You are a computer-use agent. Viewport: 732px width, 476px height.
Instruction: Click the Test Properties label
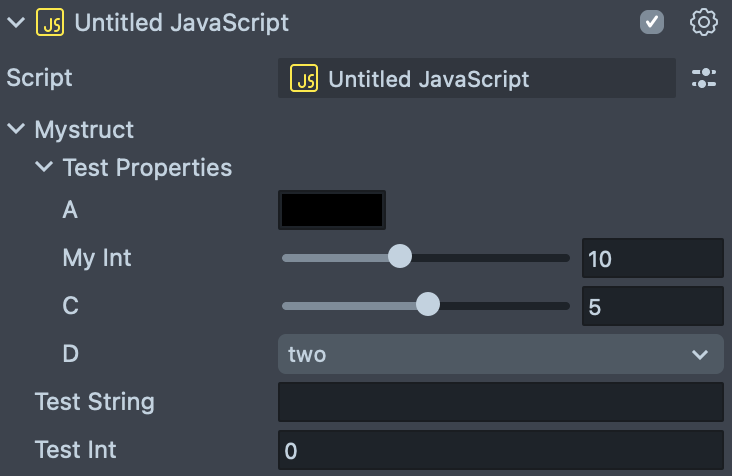pyautogui.click(x=147, y=167)
